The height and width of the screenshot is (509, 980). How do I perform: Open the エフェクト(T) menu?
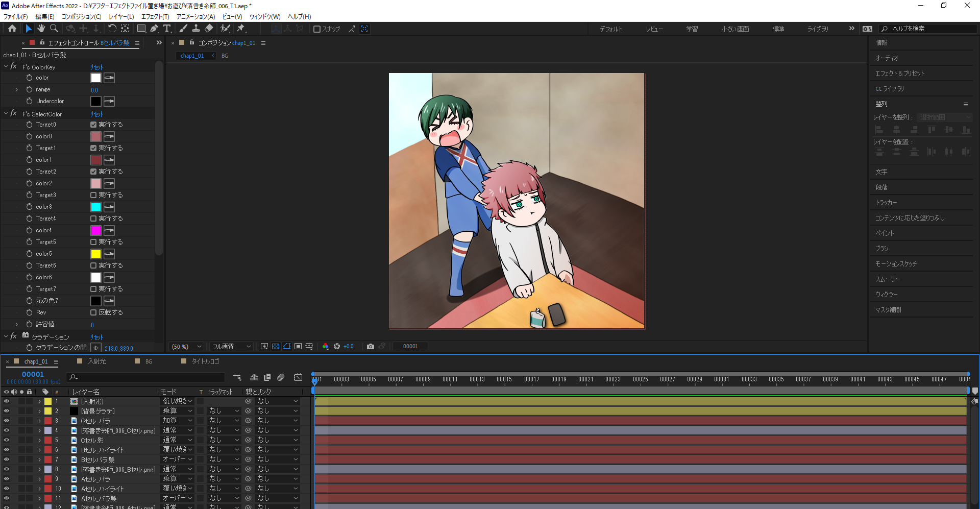click(x=155, y=16)
